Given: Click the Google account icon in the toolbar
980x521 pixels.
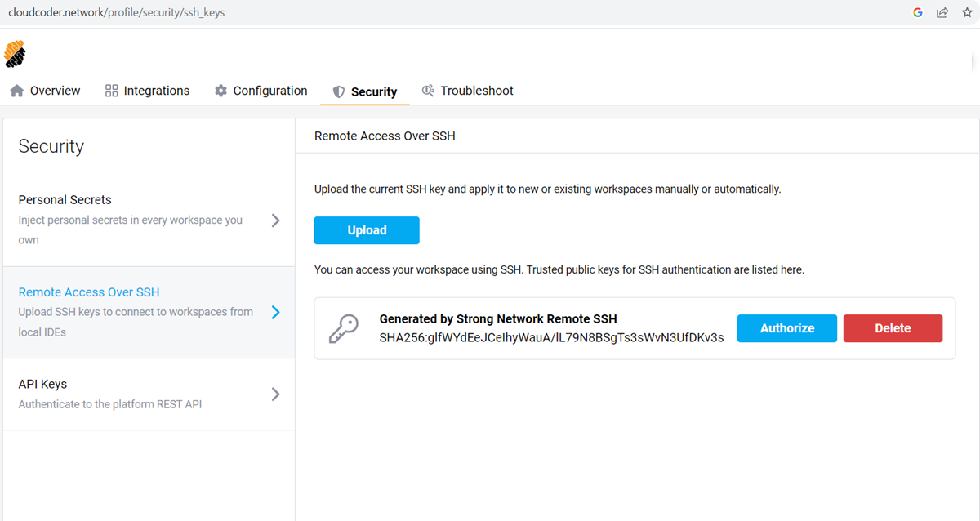Looking at the screenshot, I should [917, 12].
